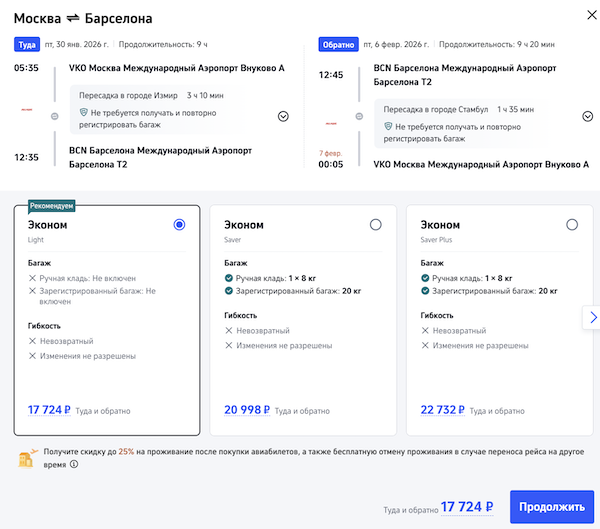Click the return flight airline logo

click(x=330, y=121)
